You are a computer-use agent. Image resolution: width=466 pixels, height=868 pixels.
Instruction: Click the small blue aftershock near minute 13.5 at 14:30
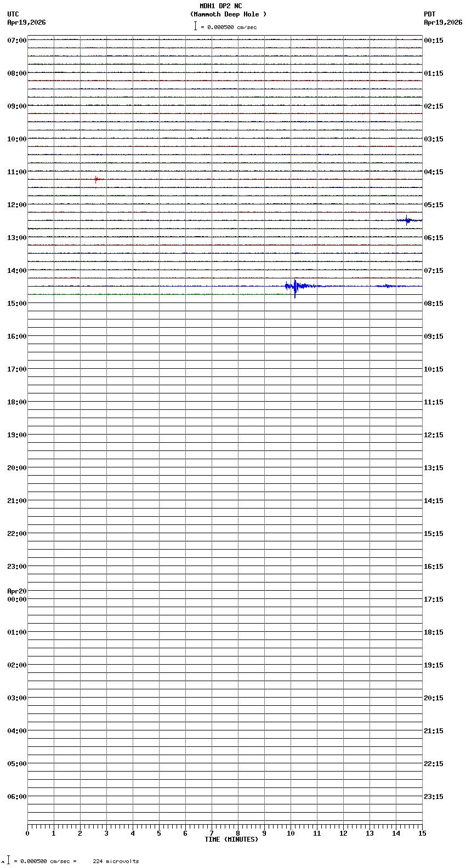(388, 286)
